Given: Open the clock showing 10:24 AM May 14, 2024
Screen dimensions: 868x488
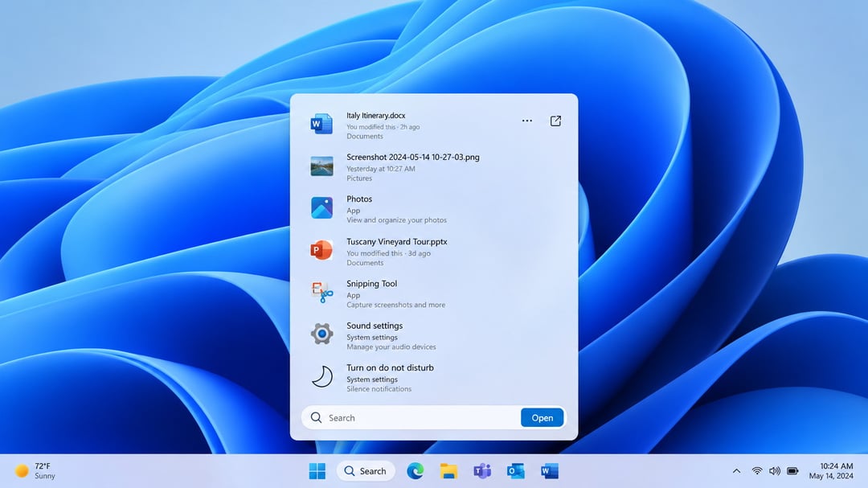Looking at the screenshot, I should tap(831, 471).
